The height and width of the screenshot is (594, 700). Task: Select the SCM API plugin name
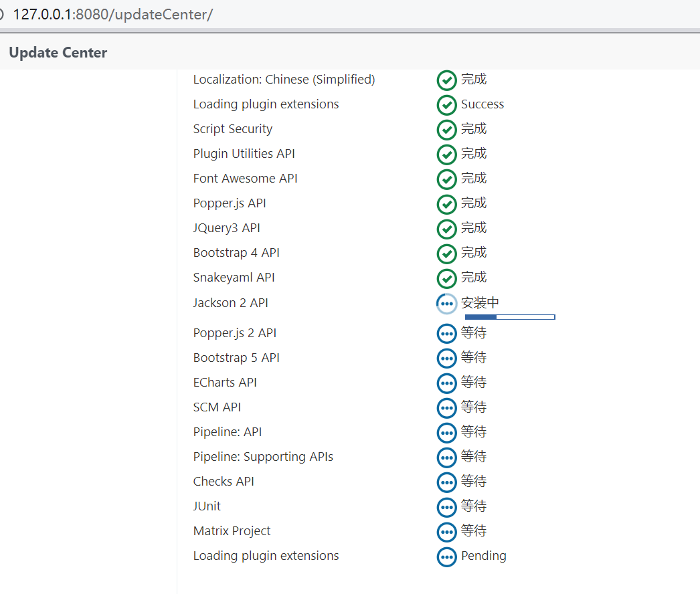(x=217, y=407)
